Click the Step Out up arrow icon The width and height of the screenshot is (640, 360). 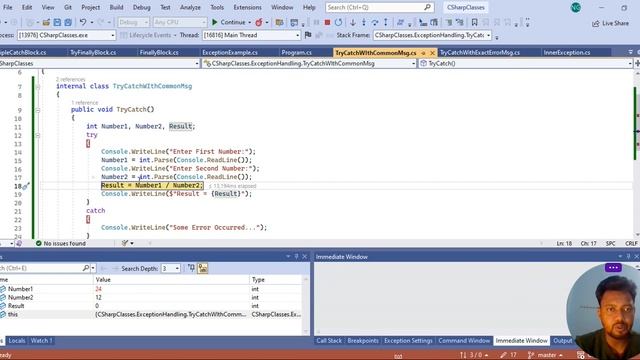coord(385,22)
